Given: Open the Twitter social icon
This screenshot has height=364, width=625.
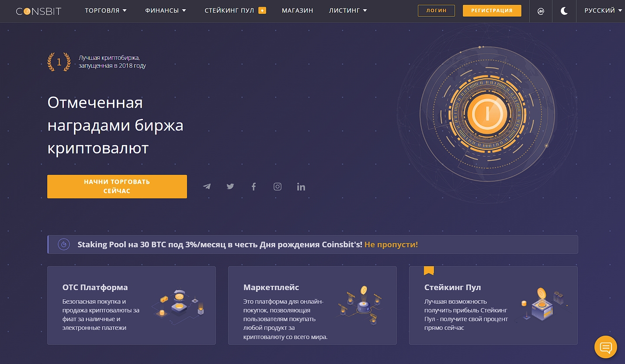Looking at the screenshot, I should point(230,187).
